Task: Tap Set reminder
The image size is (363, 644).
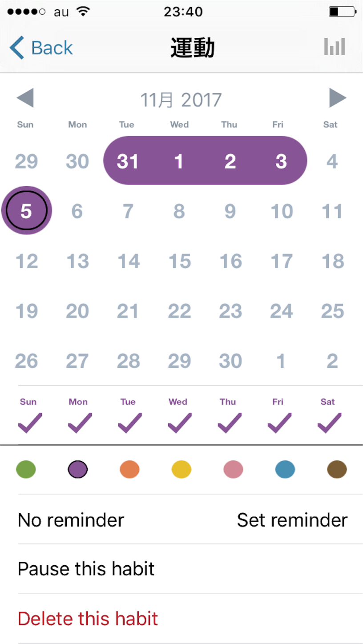Action: [292, 519]
